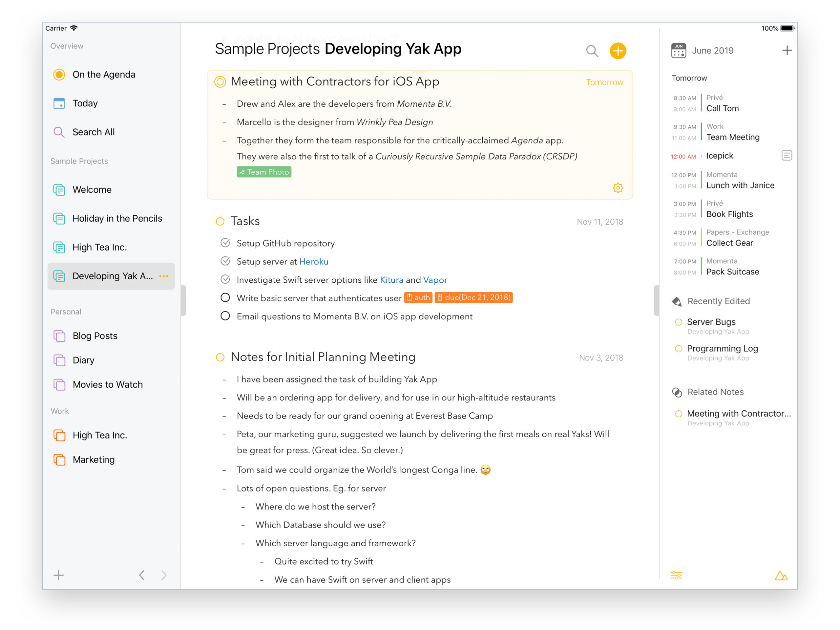Open the Vapor link
The width and height of the screenshot is (840, 630).
(x=435, y=280)
